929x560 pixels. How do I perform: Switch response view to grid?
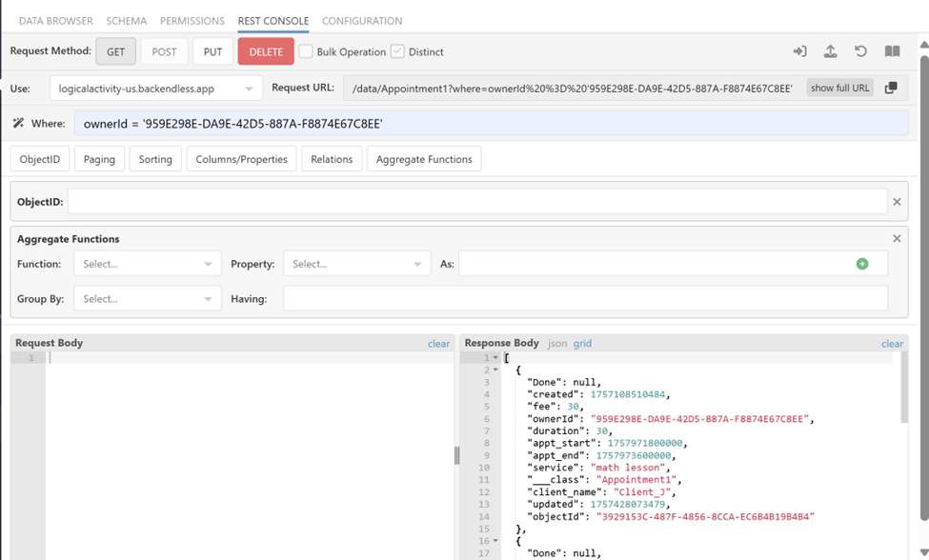(x=582, y=344)
